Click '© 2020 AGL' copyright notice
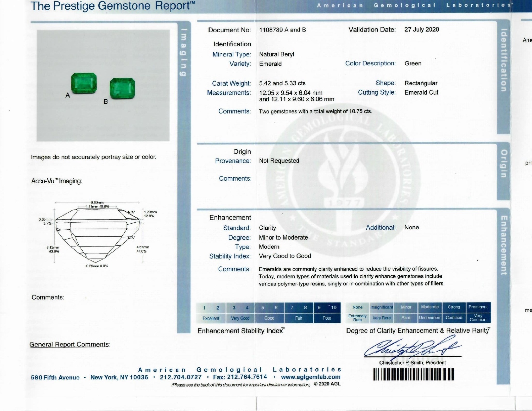This screenshot has height=411, width=532. [327, 384]
